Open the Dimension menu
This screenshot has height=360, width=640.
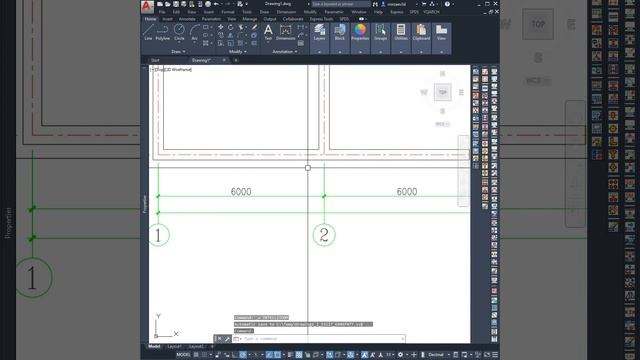click(286, 12)
